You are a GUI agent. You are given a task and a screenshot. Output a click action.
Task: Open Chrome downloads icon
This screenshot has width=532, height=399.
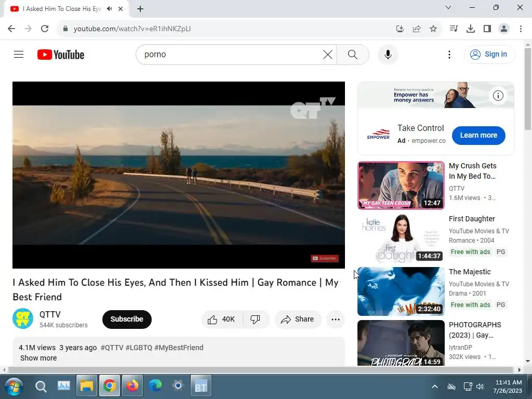(471, 29)
